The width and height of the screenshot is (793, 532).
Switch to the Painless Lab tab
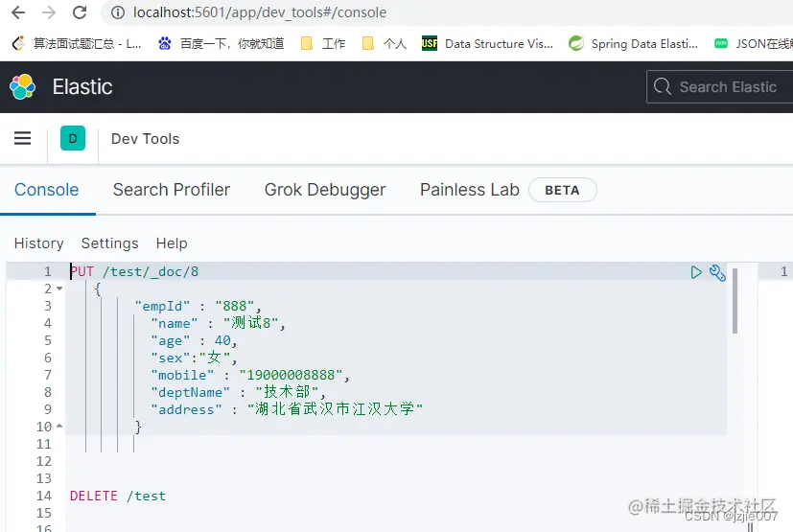[x=469, y=190]
